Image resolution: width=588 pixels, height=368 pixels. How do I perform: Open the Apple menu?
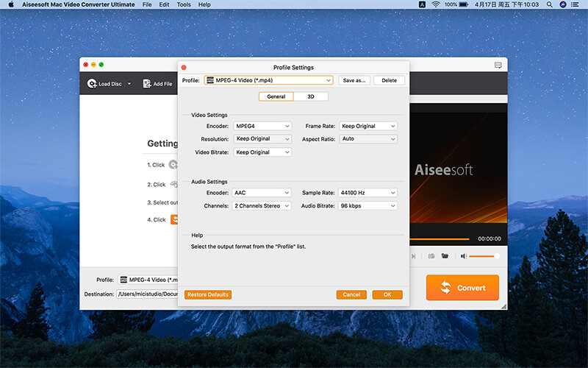[11, 4]
